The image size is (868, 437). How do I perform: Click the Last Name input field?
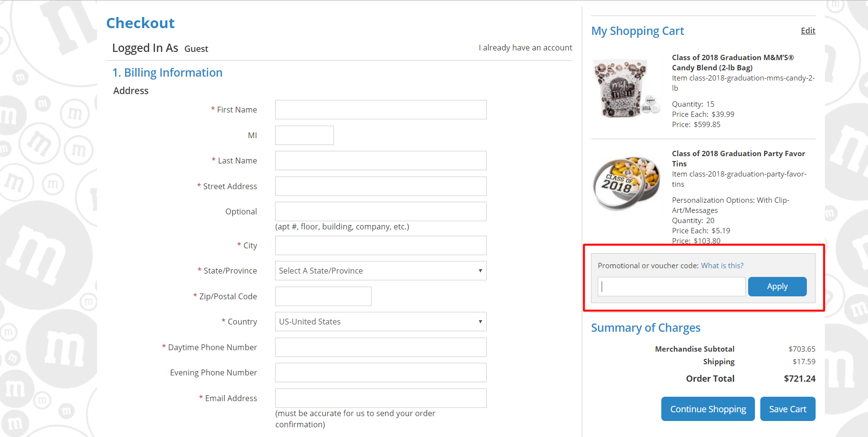point(380,161)
